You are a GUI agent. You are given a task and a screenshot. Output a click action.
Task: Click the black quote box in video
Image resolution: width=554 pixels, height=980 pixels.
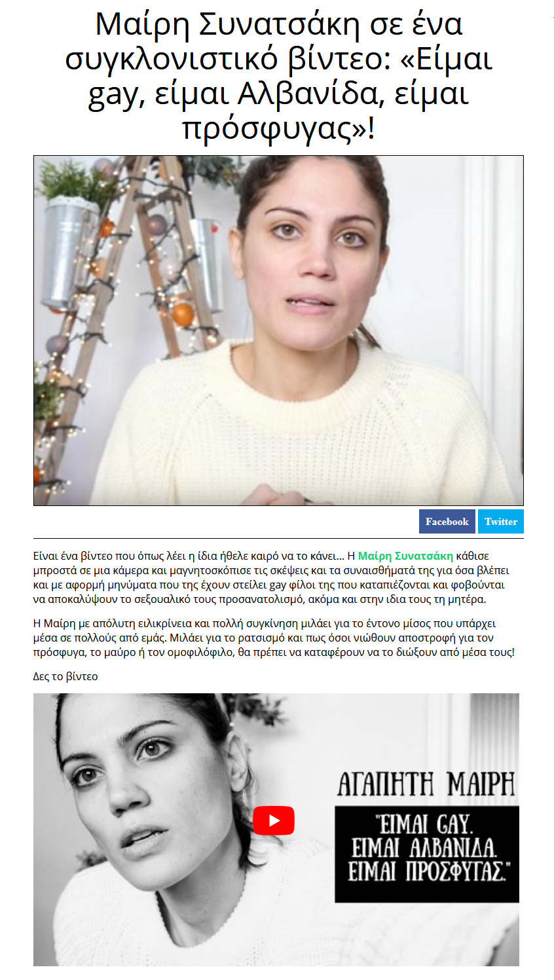pos(427,854)
